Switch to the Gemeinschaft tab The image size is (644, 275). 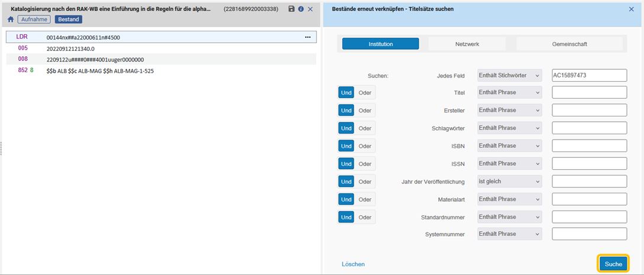tap(569, 44)
